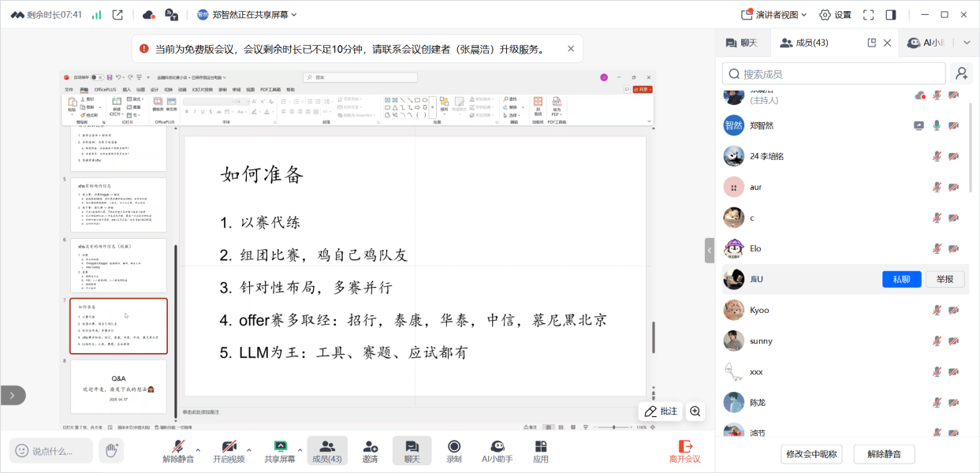Toggle the 开启视频 camera button
The width and height of the screenshot is (980, 473).
coord(229,447)
